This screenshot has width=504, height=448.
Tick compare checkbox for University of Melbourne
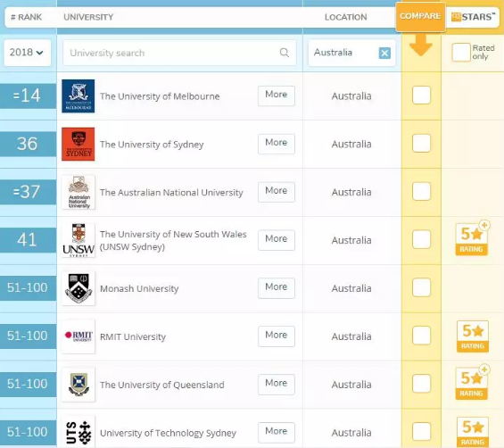click(421, 95)
